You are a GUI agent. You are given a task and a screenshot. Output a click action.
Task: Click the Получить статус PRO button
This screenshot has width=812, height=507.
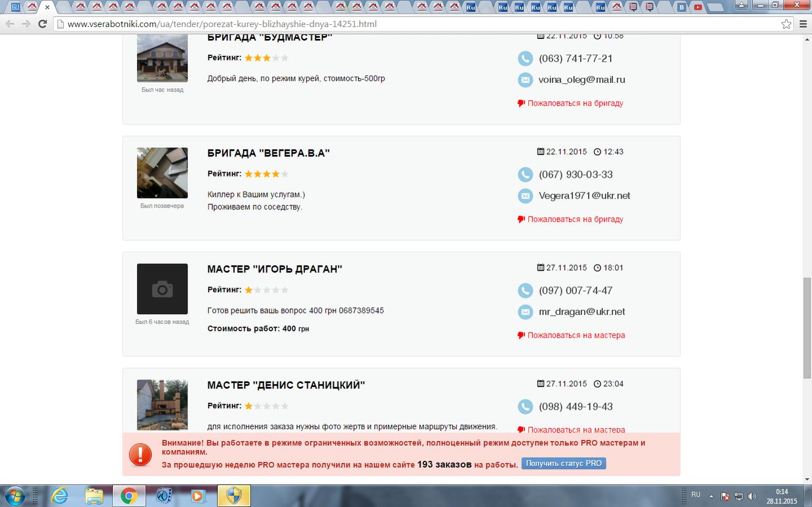pos(564,464)
